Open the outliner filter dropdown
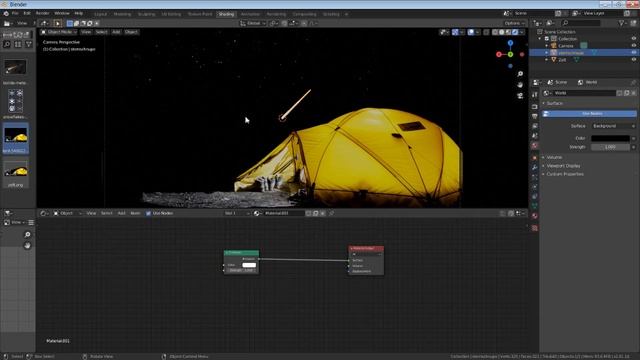Image resolution: width=640 pixels, height=360 pixels. [623, 23]
